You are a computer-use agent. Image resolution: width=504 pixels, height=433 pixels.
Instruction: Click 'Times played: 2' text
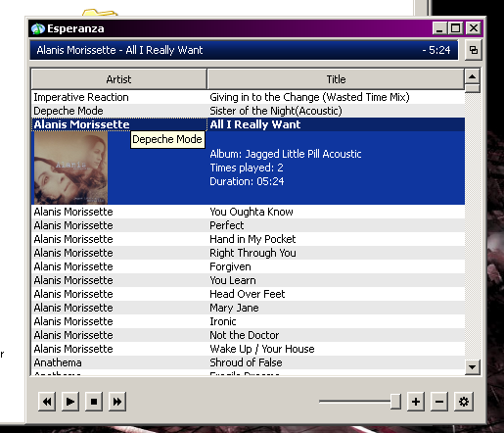click(x=247, y=168)
